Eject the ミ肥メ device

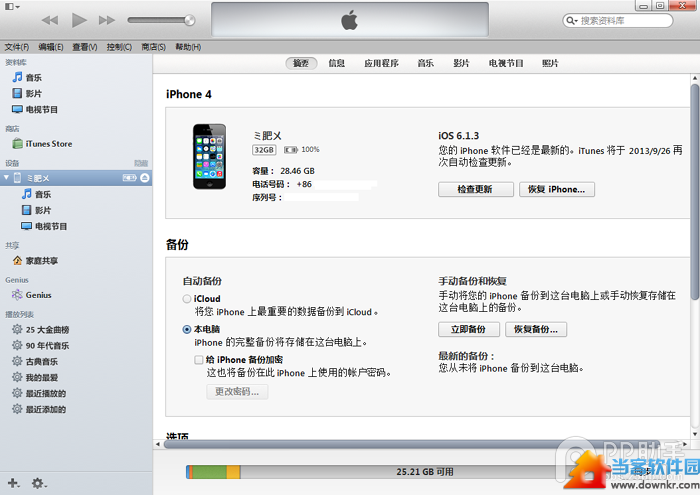pyautogui.click(x=145, y=178)
